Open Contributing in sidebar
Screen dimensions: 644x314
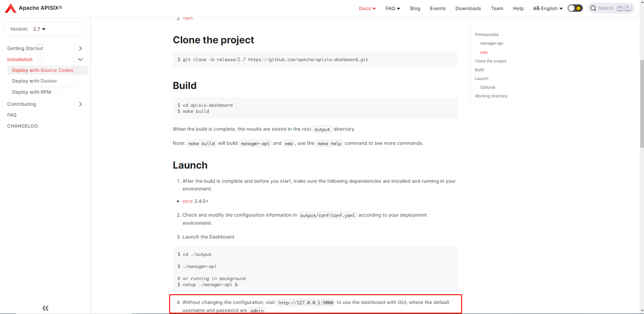tap(22, 104)
